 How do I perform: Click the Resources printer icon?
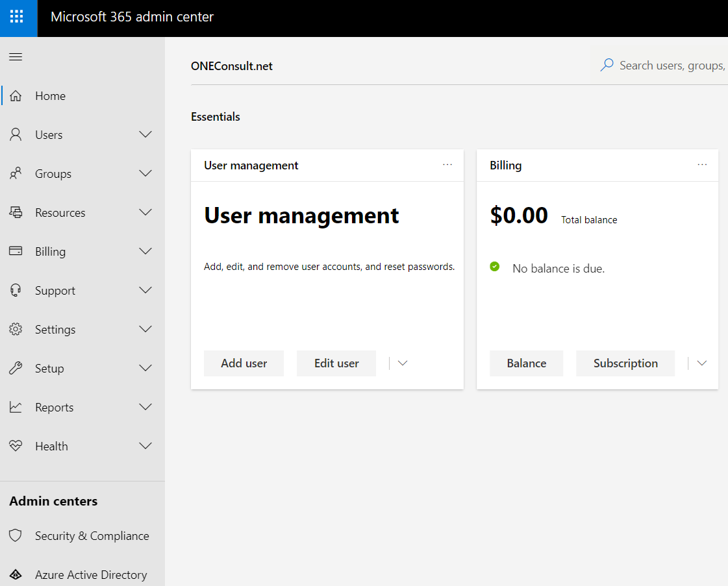16,212
